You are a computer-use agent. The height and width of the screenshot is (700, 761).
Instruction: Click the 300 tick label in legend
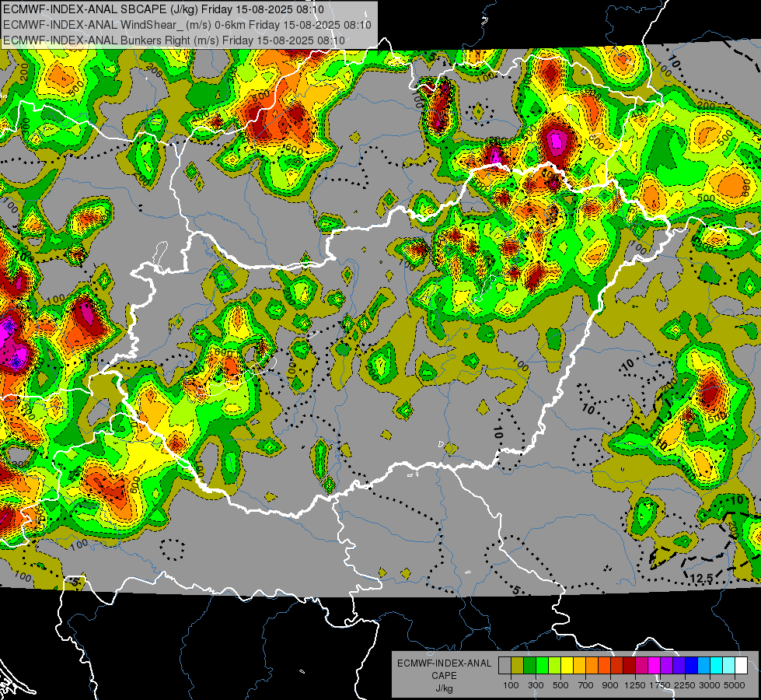tap(536, 685)
